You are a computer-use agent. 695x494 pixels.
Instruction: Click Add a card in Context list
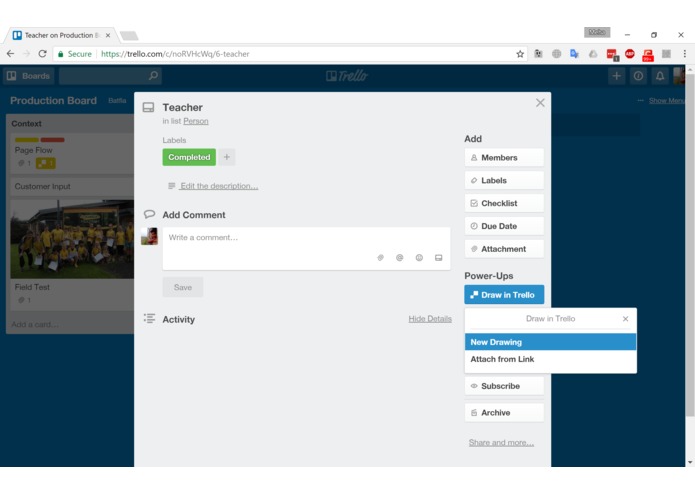(x=35, y=325)
